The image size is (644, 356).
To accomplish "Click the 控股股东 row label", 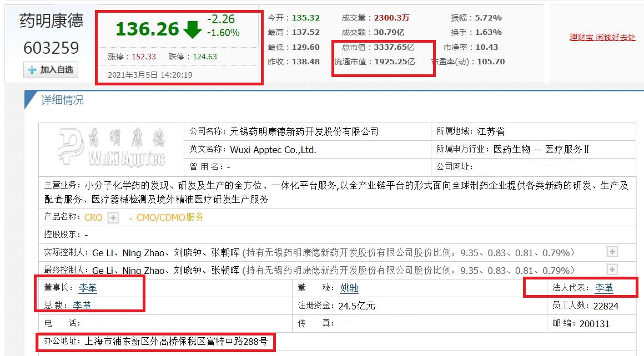I will 62,235.
